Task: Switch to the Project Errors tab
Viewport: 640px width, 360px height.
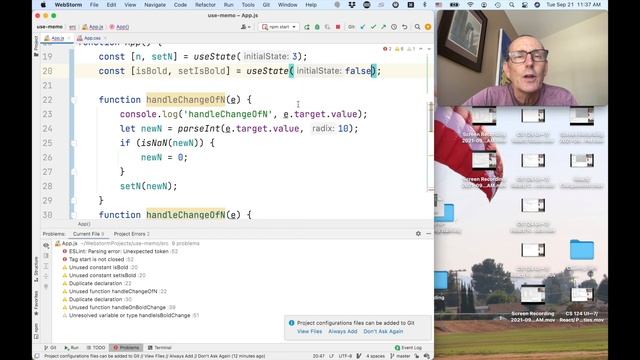Action: pos(131,234)
